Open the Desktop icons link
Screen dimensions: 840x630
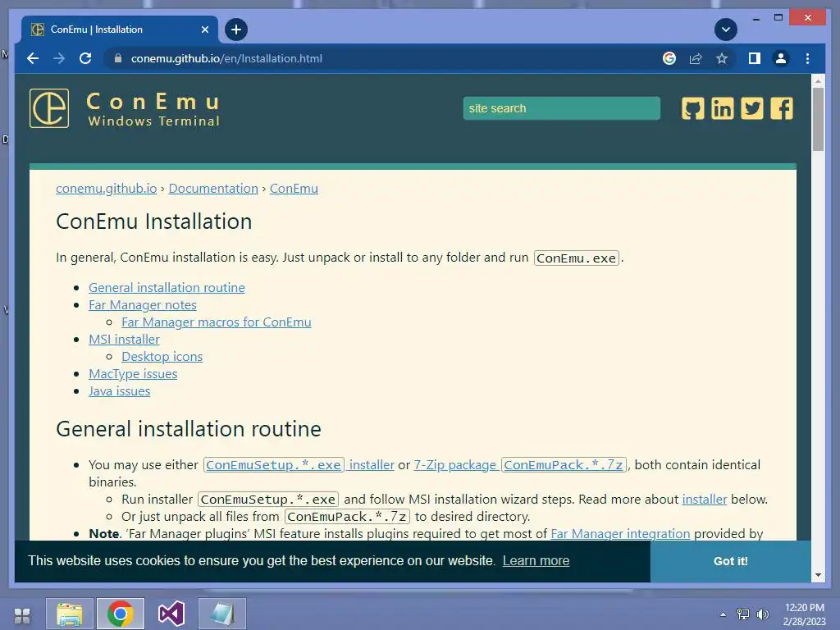(x=162, y=356)
